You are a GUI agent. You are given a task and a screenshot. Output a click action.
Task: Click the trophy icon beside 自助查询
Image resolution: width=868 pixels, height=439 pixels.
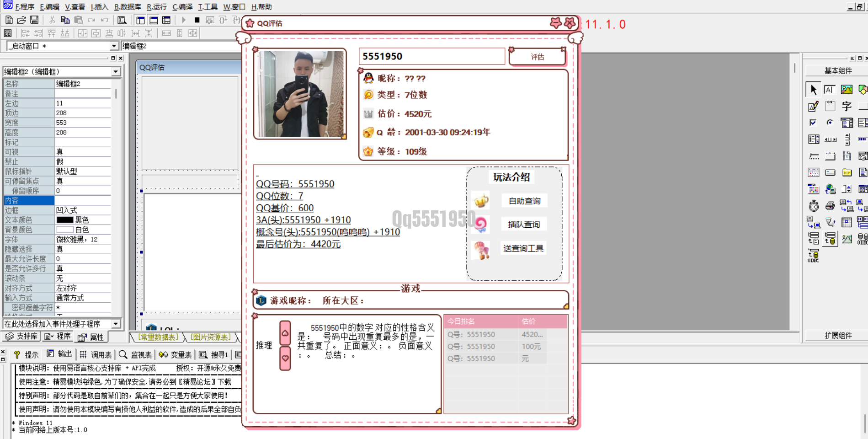481,201
